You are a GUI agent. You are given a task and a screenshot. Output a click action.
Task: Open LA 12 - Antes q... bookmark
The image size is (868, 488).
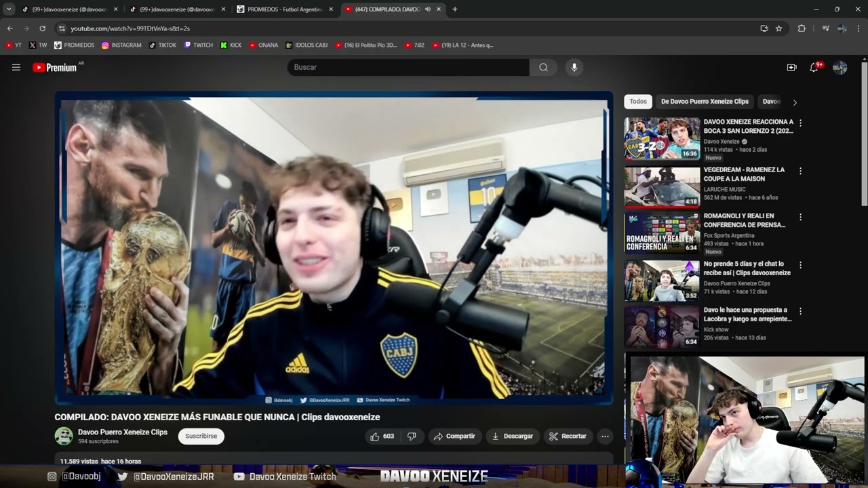click(462, 45)
